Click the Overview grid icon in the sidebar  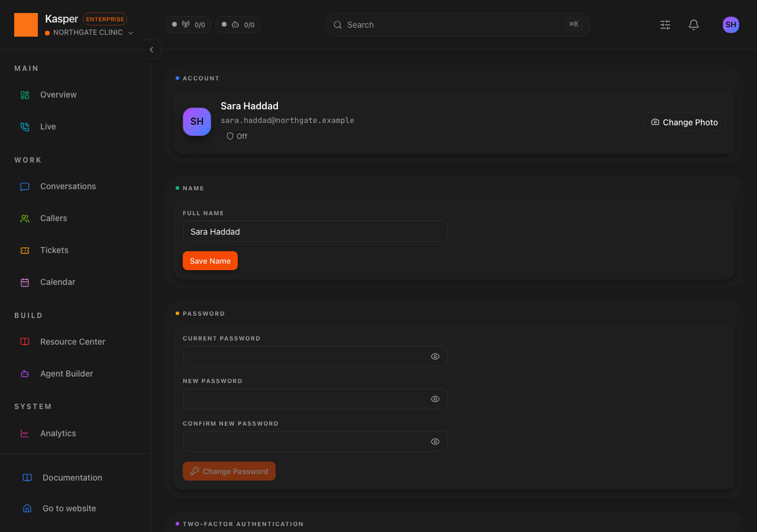point(25,95)
